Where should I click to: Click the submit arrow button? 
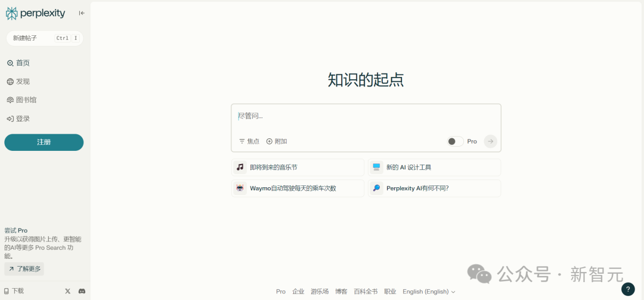point(490,141)
